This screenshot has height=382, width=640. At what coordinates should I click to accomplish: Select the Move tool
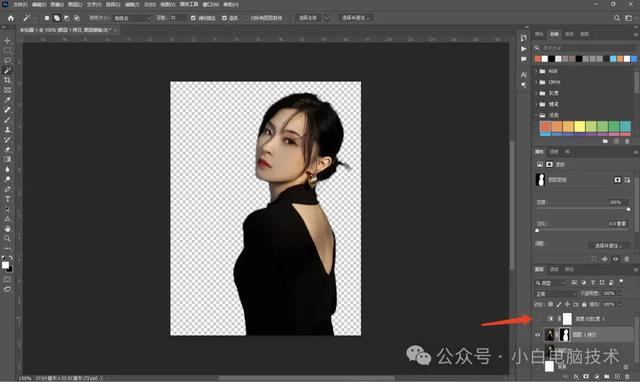click(x=7, y=40)
